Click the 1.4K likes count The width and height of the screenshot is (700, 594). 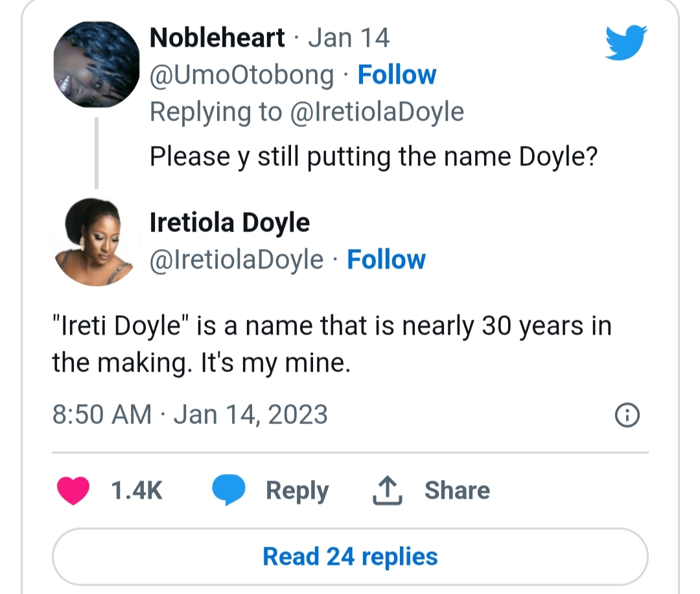pos(137,491)
